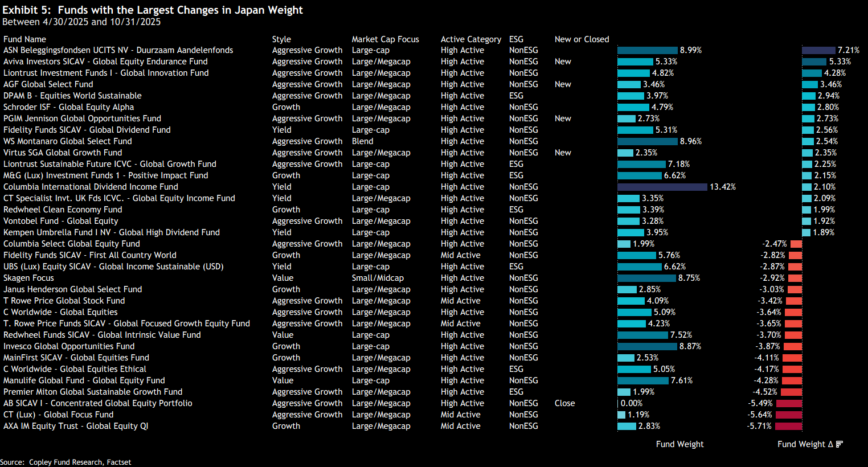Click the 7.21% weight change bar
The height and width of the screenshot is (467, 868).
pyautogui.click(x=818, y=50)
